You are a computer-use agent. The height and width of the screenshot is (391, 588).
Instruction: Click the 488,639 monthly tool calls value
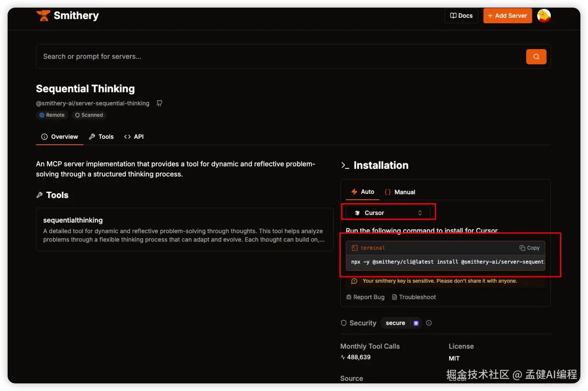(x=359, y=357)
